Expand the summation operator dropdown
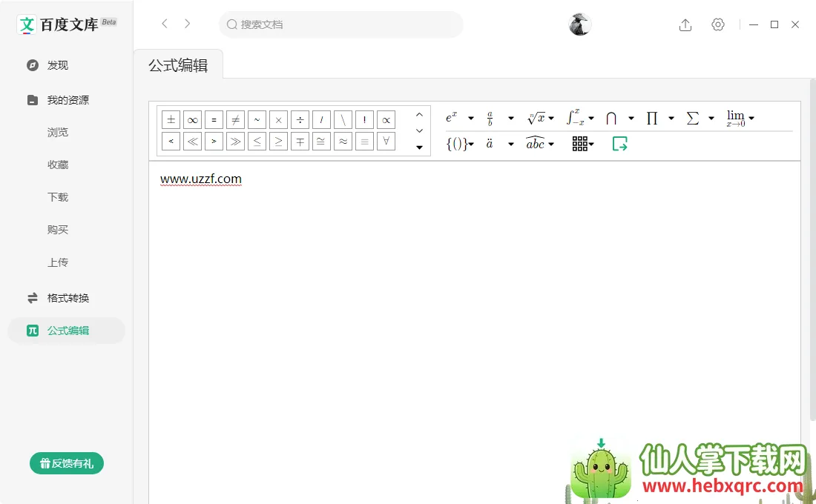This screenshot has width=816, height=504. coord(711,119)
